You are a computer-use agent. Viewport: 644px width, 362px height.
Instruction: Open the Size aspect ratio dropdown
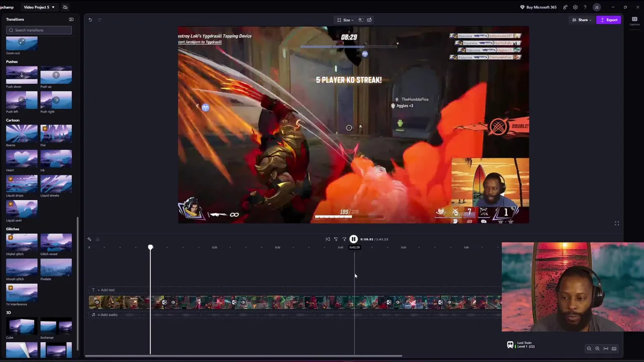pos(345,20)
